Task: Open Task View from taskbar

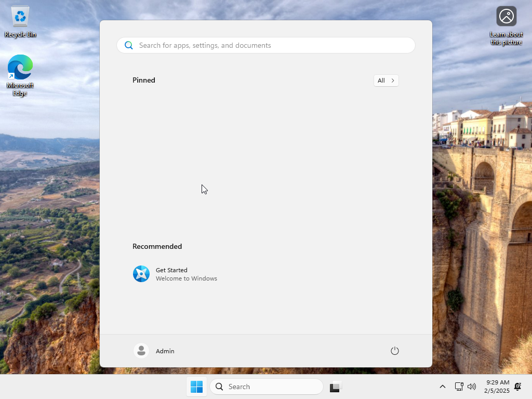Action: (335, 387)
